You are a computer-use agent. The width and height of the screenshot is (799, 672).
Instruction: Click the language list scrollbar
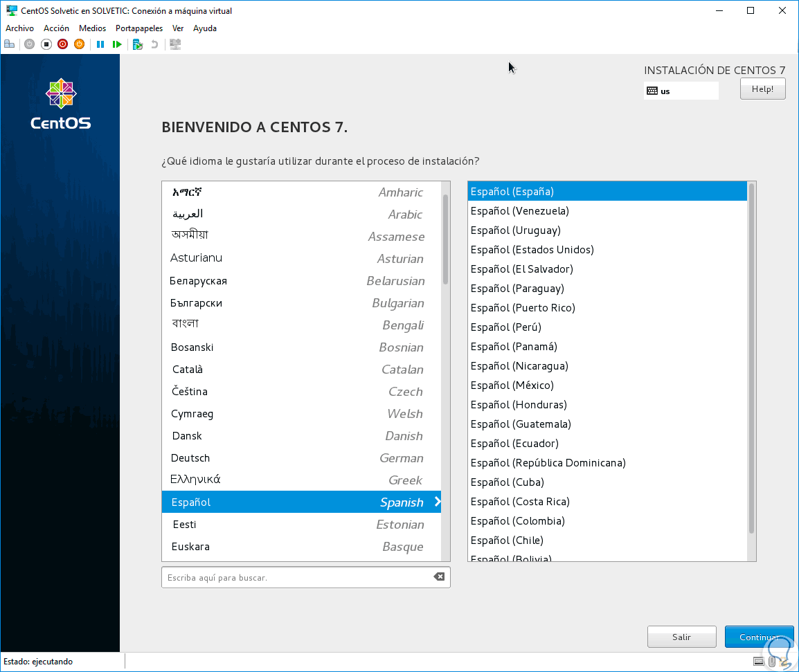[x=445, y=240]
